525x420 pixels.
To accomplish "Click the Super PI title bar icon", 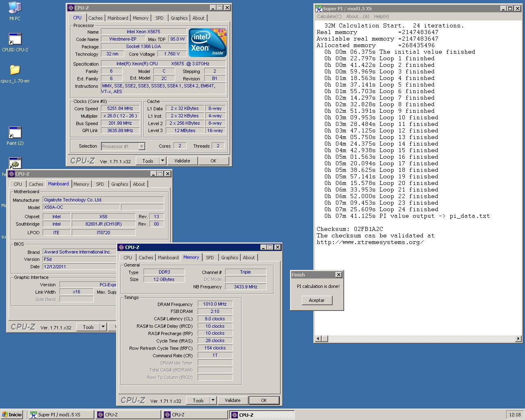I will 319,8.
